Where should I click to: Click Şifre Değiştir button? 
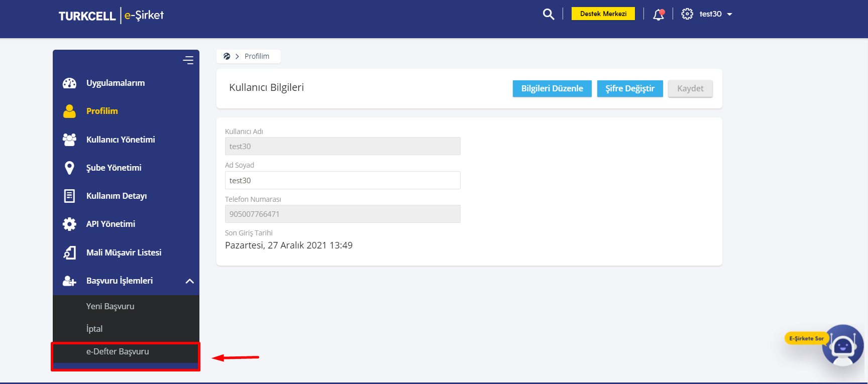[x=630, y=88]
